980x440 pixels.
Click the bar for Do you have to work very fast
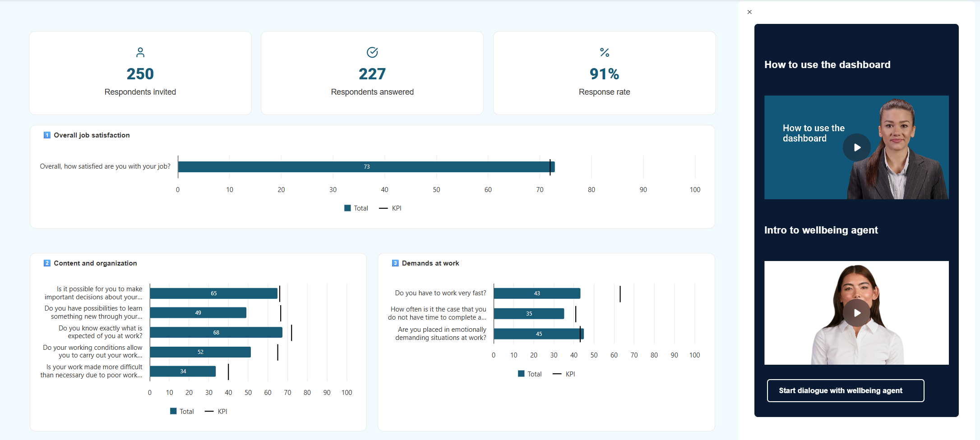tap(537, 293)
